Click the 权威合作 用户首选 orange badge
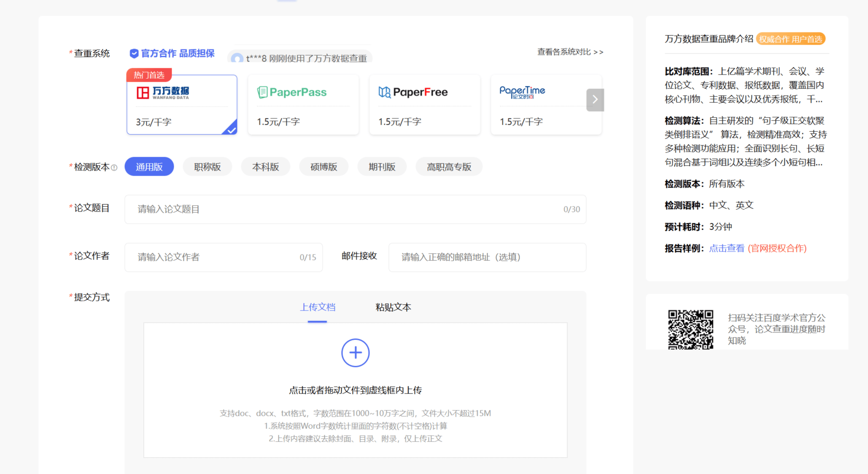 790,39
